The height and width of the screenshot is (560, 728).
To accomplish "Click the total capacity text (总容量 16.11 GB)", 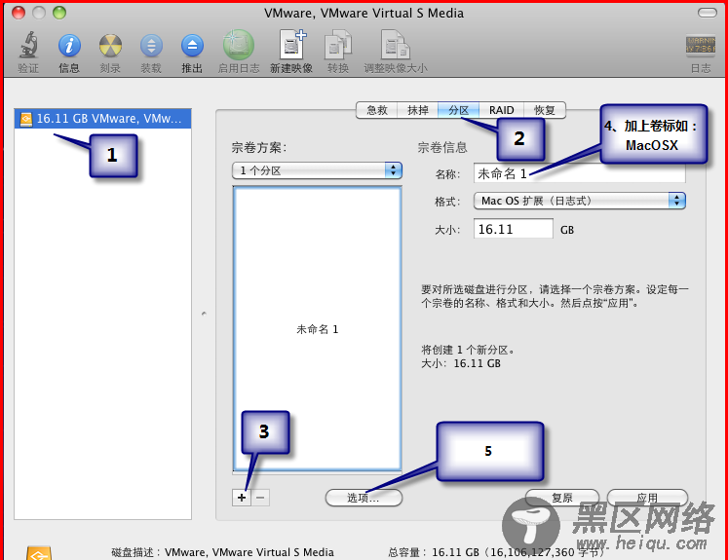I will click(x=497, y=552).
